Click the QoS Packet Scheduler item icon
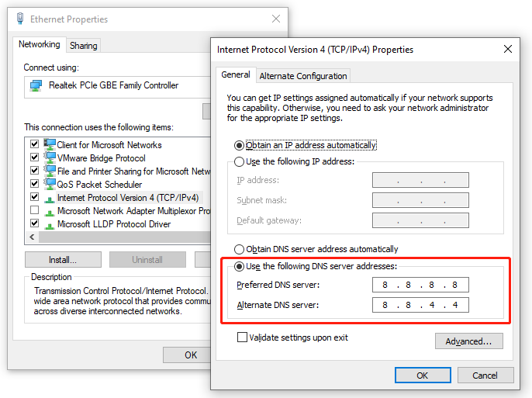Viewport: 532px width, 398px height. pyautogui.click(x=50, y=184)
